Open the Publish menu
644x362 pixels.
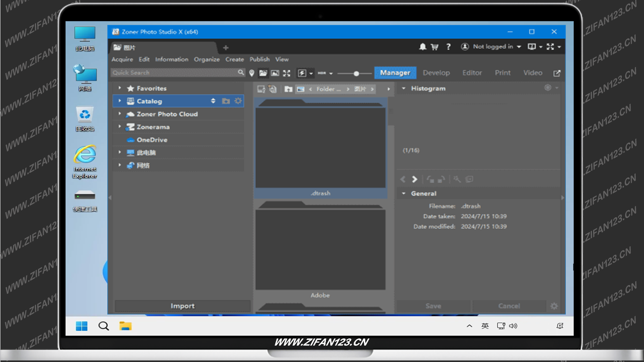[x=260, y=59]
